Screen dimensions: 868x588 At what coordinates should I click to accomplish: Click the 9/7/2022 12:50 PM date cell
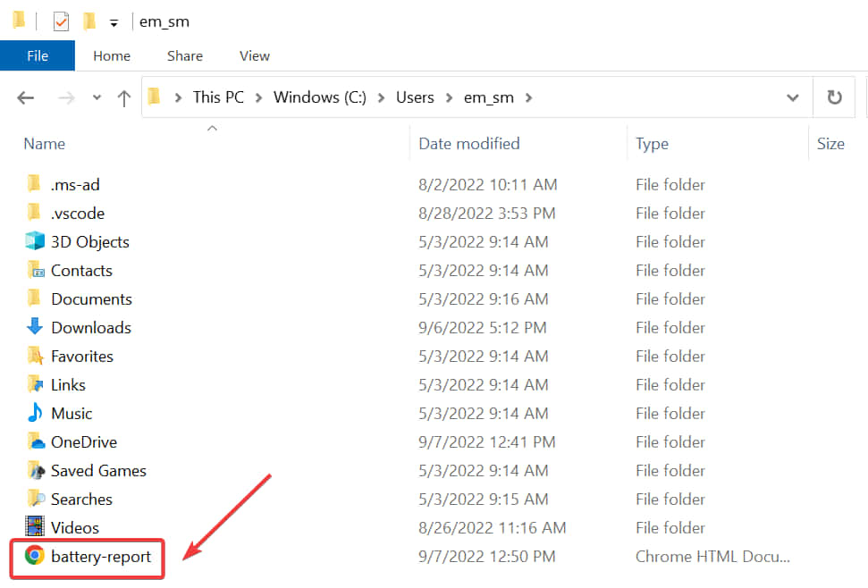pos(486,557)
